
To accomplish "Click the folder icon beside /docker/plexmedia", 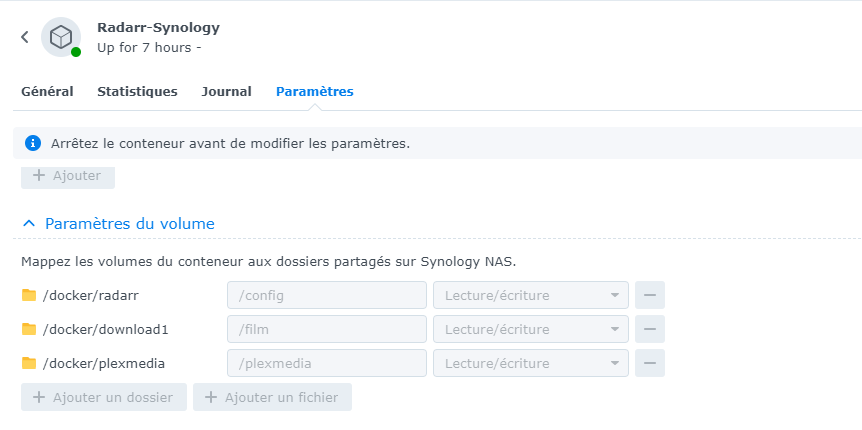I will (29, 363).
